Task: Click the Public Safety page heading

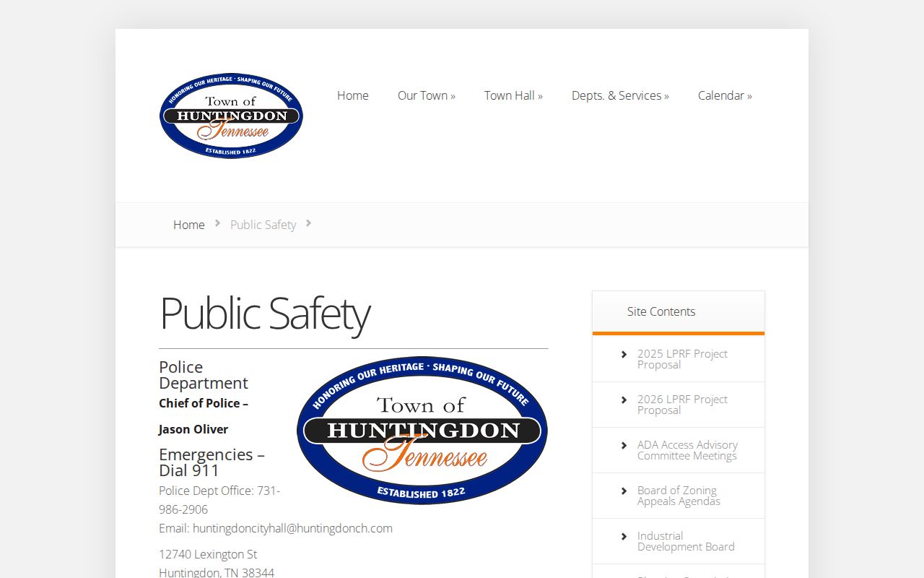Action: pos(265,314)
